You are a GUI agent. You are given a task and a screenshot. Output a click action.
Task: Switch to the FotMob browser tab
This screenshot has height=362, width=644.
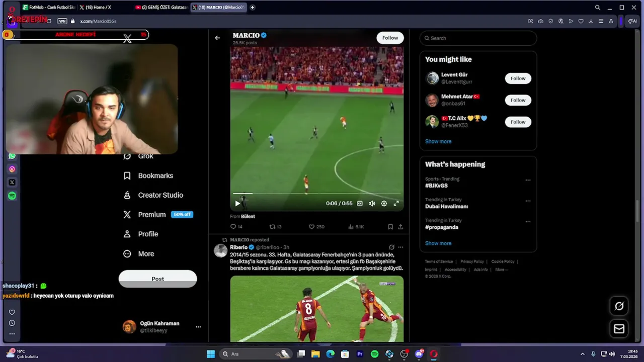pyautogui.click(x=49, y=8)
